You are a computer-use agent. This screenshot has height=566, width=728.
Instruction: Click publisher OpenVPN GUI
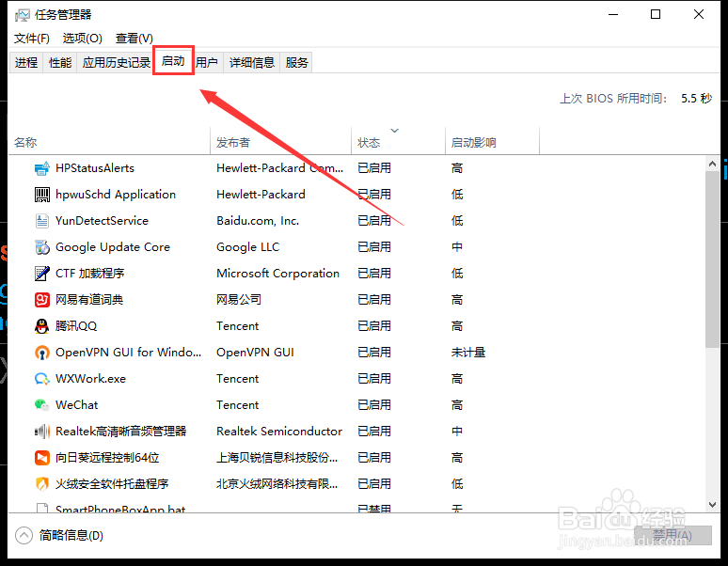255,353
